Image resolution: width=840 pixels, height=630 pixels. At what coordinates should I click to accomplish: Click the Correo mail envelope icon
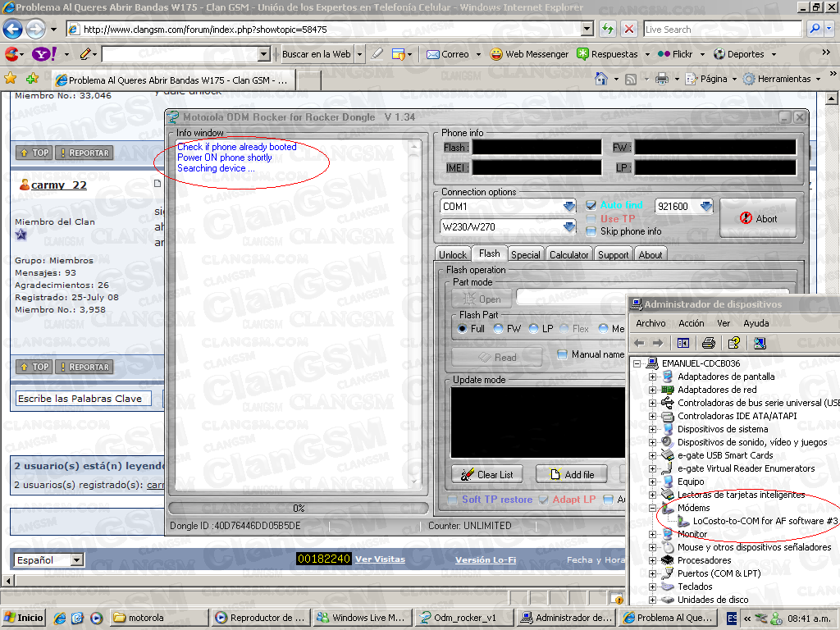coord(433,54)
